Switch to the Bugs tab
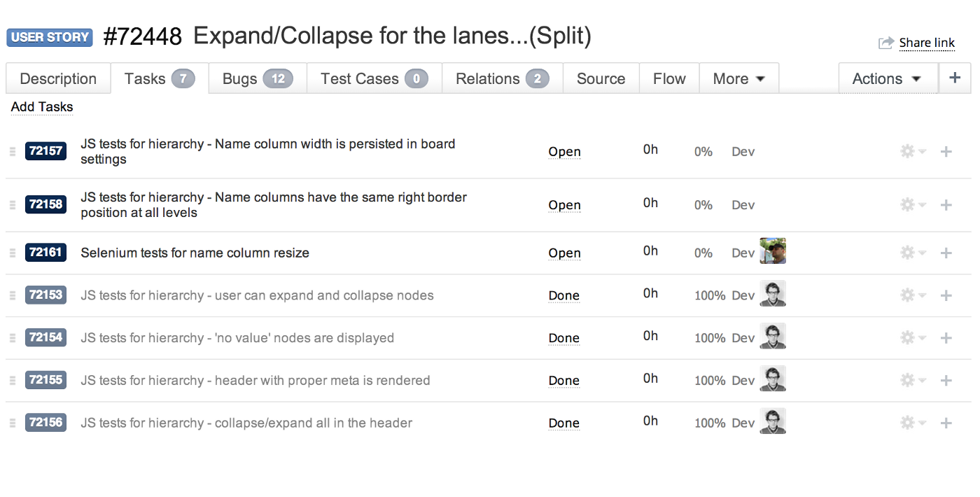 click(256, 79)
